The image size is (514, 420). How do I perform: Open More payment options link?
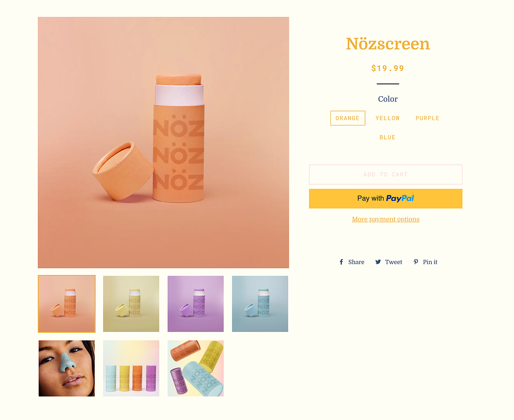[385, 219]
